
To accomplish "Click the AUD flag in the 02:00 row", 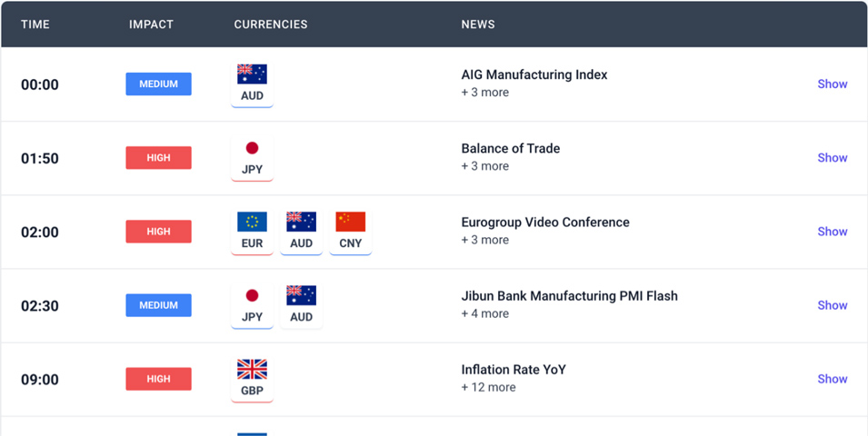I will 301,222.
